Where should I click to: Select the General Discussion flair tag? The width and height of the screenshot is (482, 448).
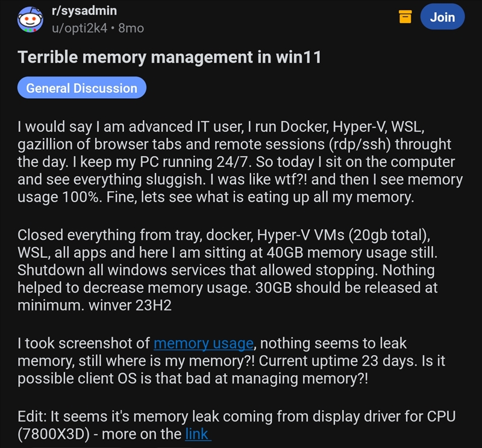82,88
